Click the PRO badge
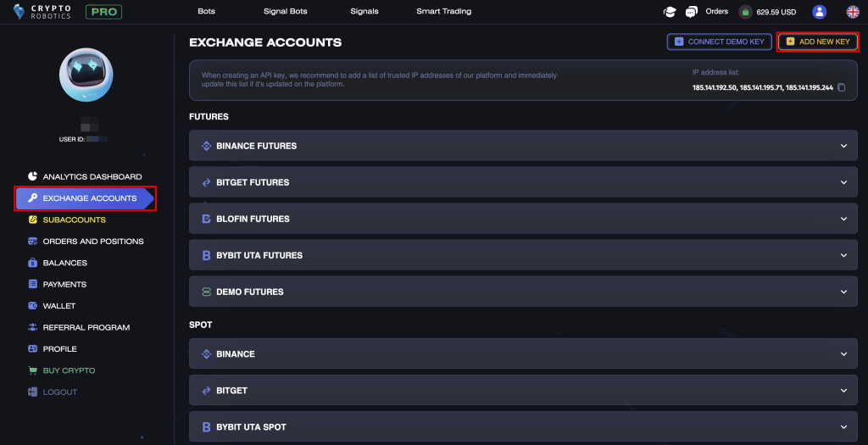Image resolution: width=868 pixels, height=445 pixels. 103,12
